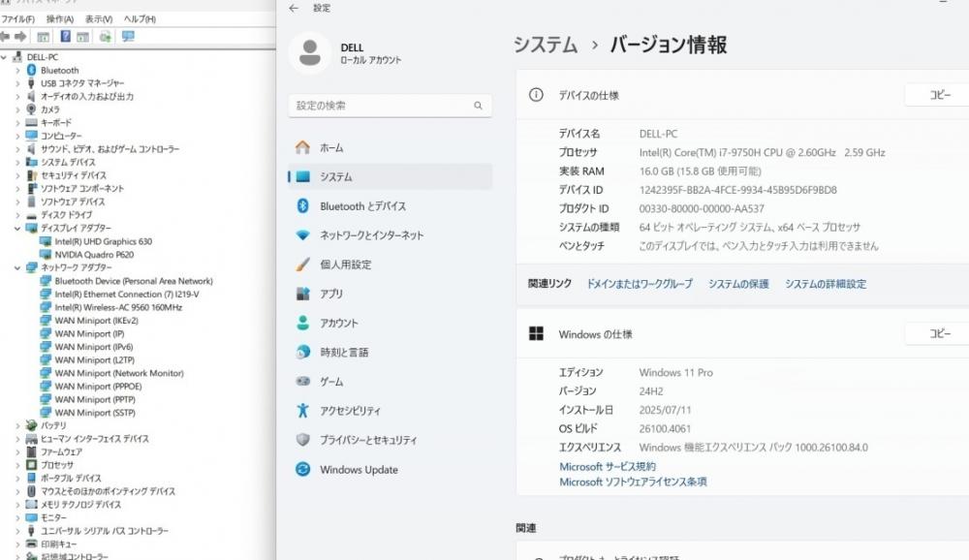Open システムの詳細設定 link

pos(825,284)
